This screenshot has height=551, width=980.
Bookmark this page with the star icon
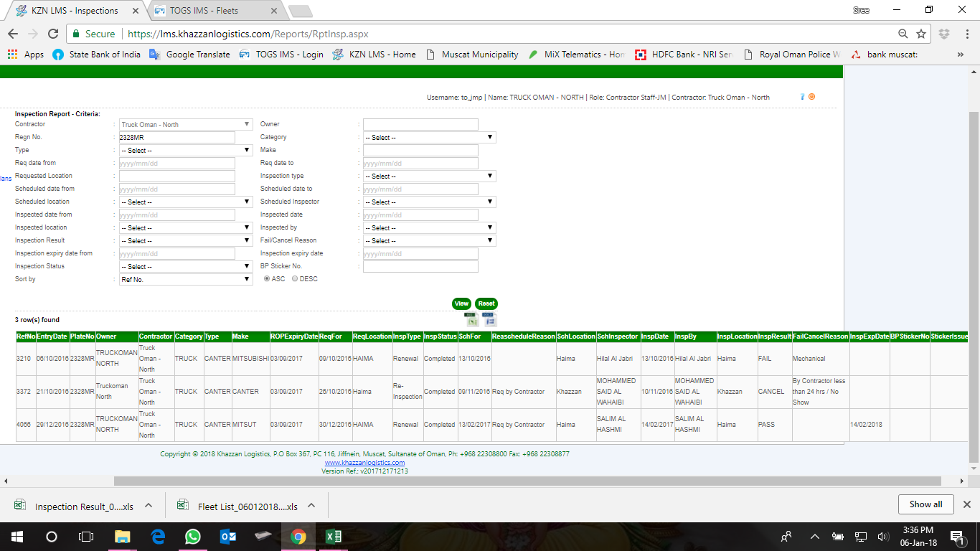pos(921,34)
